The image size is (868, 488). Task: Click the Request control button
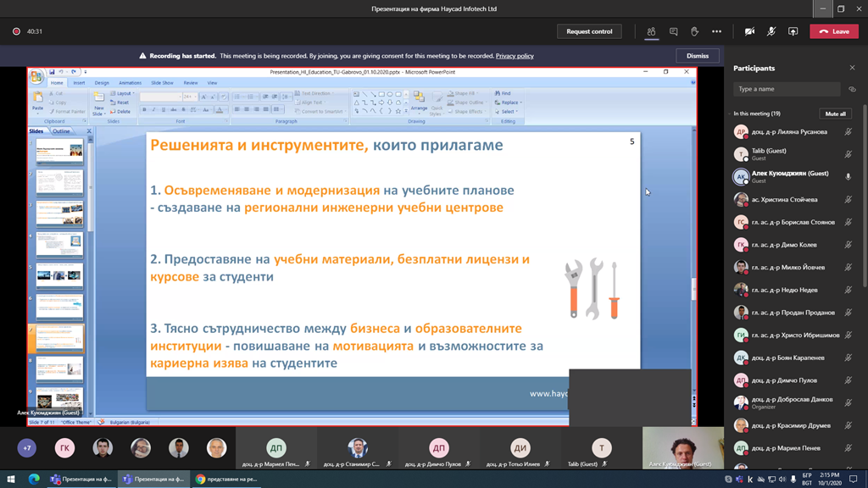[x=589, y=31]
